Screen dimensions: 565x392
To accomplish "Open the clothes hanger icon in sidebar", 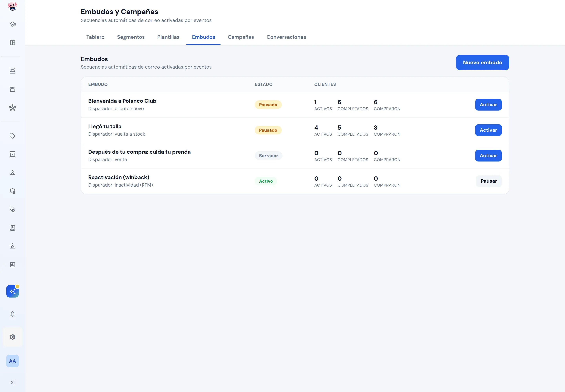I will [13, 173].
